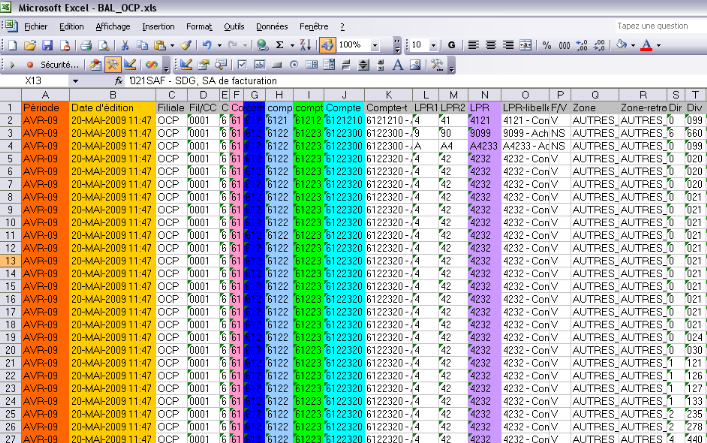Open the Insertion menu
The width and height of the screenshot is (707, 443).
[x=158, y=25]
